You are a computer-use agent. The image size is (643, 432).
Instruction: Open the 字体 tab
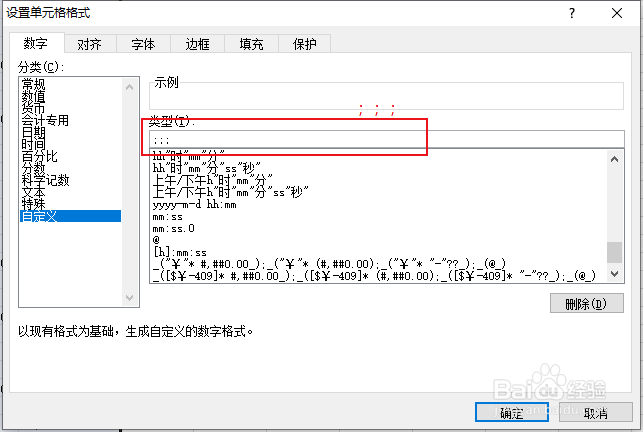tap(144, 44)
